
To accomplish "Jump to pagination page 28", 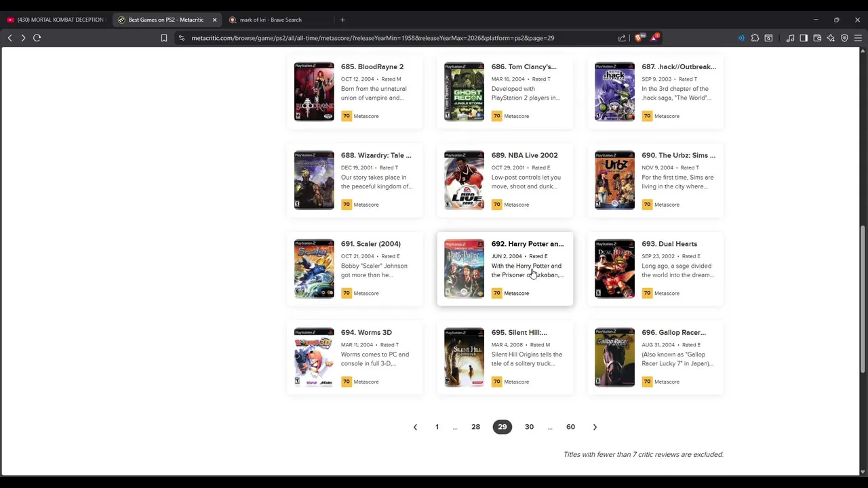I will pyautogui.click(x=475, y=427).
